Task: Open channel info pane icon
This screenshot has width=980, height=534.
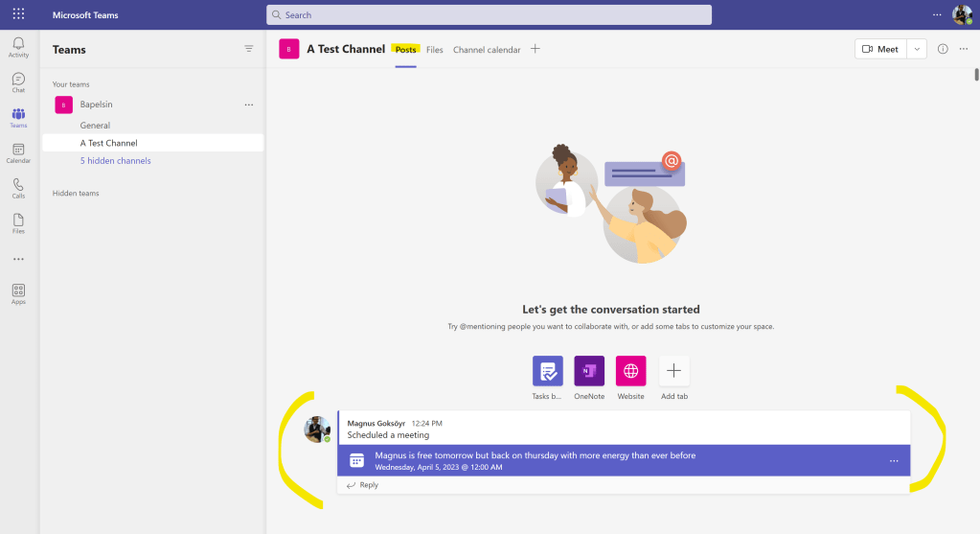Action: pyautogui.click(x=943, y=49)
